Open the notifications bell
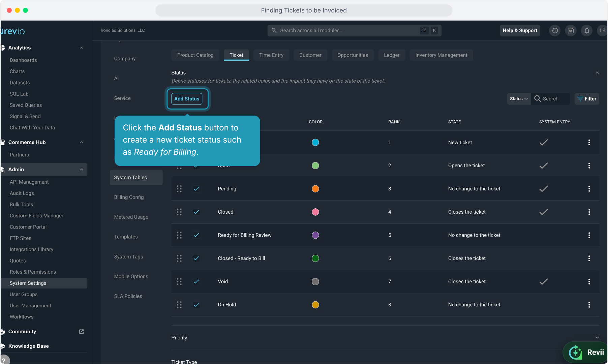 coord(587,30)
